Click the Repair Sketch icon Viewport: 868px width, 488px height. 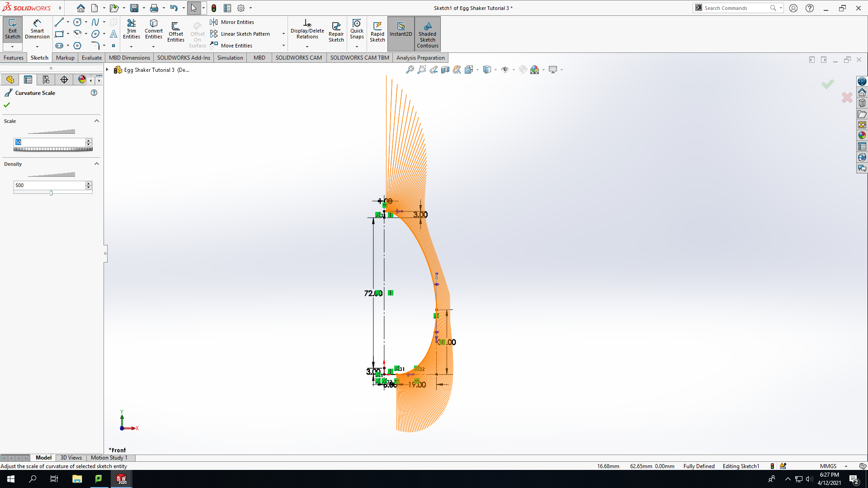[x=336, y=32]
